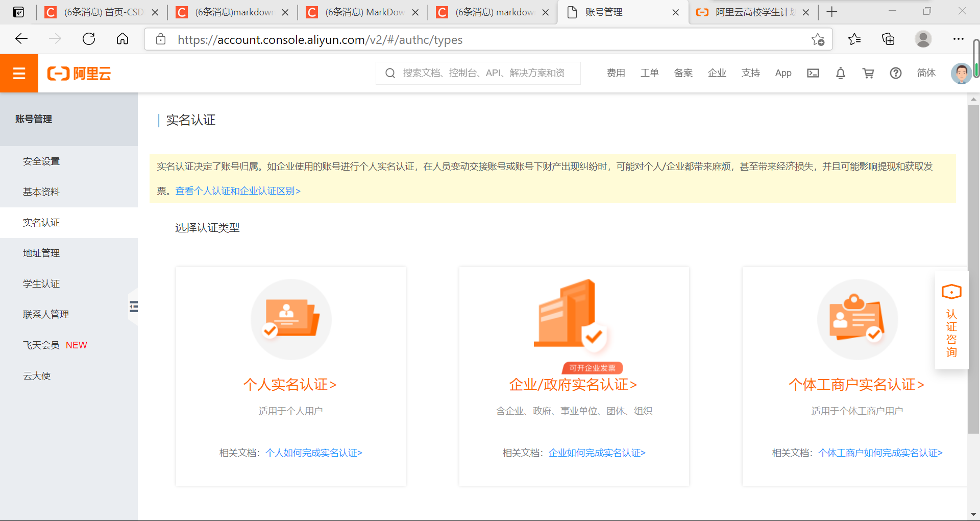The image size is (980, 521).
Task: Open the browser profile icon
Action: coord(923,39)
